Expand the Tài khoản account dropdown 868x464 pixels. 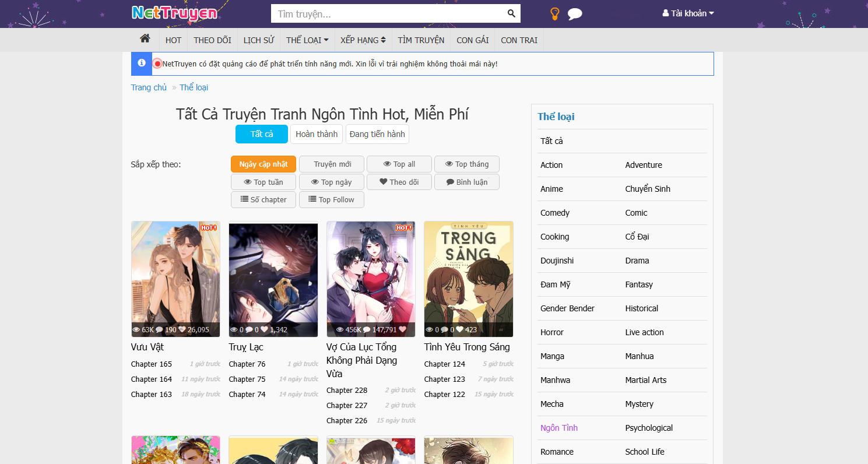pyautogui.click(x=688, y=13)
